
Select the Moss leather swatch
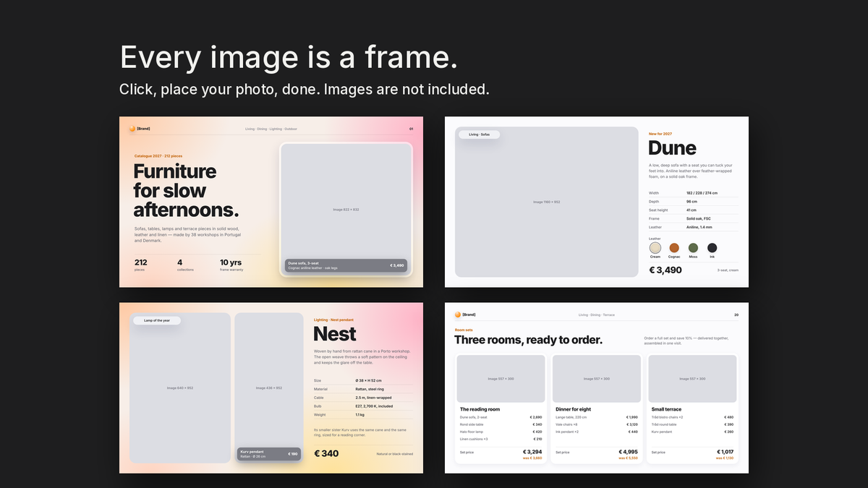click(693, 248)
